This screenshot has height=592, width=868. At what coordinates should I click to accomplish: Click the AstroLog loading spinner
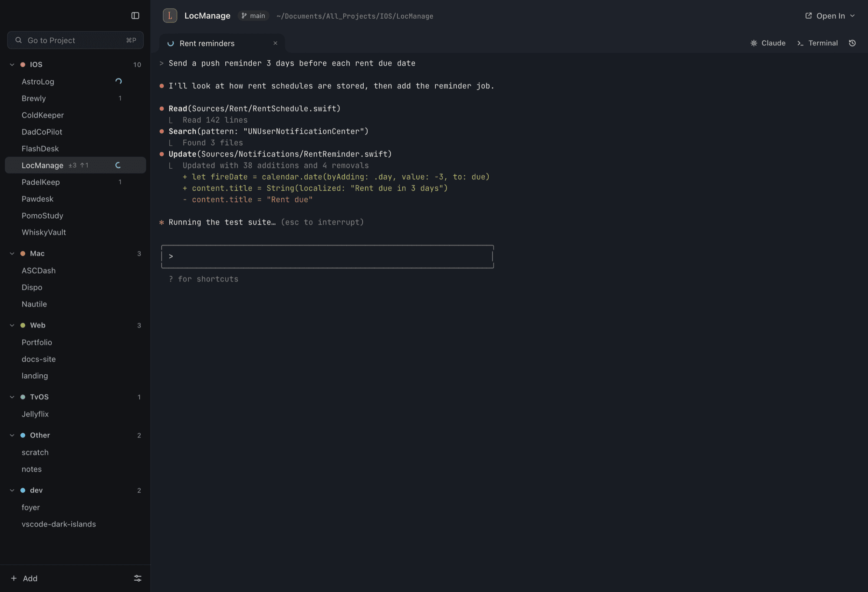coord(118,81)
